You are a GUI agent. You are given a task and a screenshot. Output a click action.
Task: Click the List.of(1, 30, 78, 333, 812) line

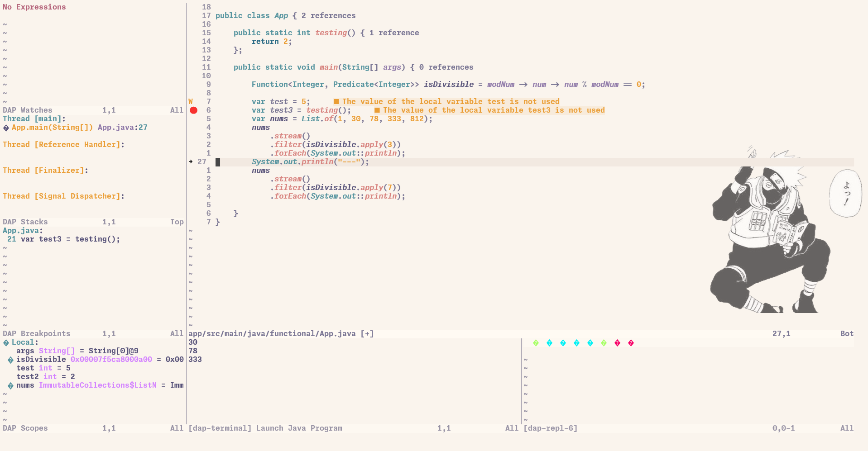[x=342, y=119]
